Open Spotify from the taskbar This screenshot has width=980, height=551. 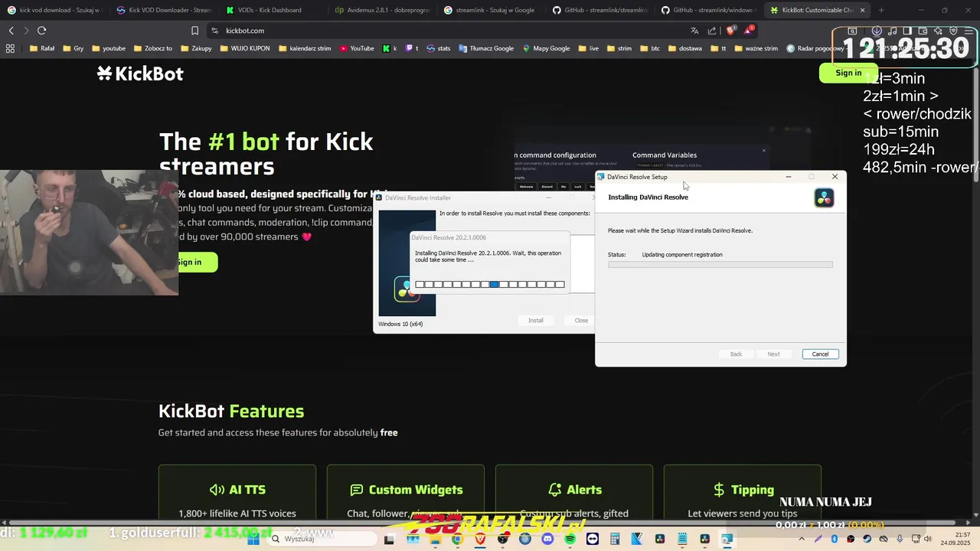(570, 540)
